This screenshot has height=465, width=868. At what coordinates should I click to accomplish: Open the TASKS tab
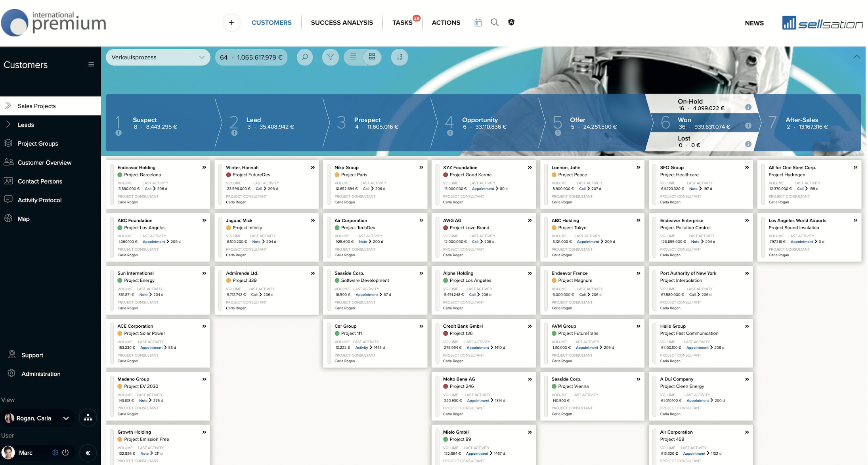pyautogui.click(x=402, y=23)
